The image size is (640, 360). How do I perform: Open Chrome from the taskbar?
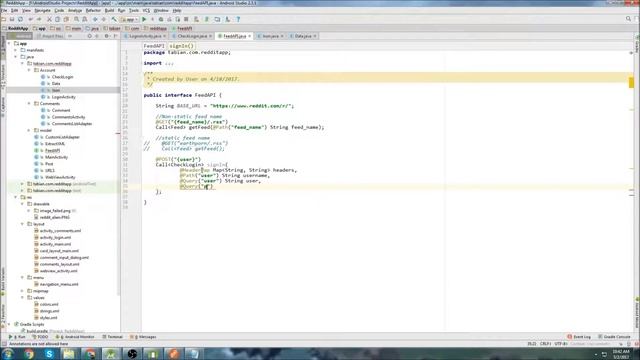29,354
